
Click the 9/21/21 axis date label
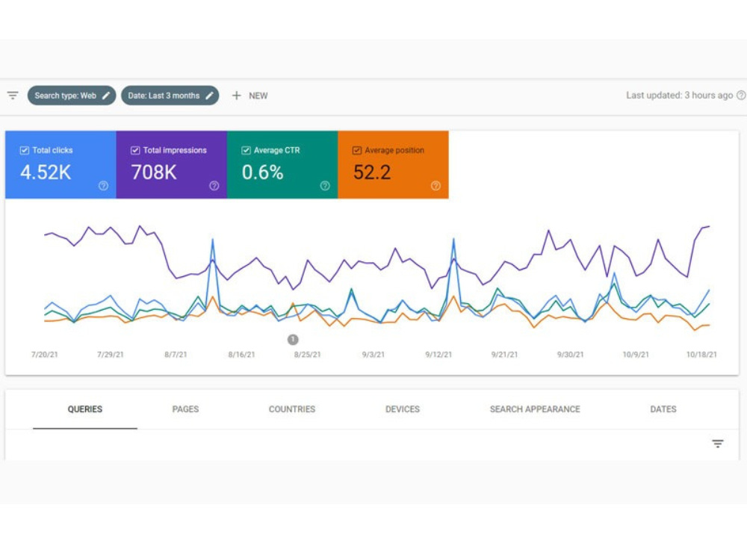pos(504,355)
